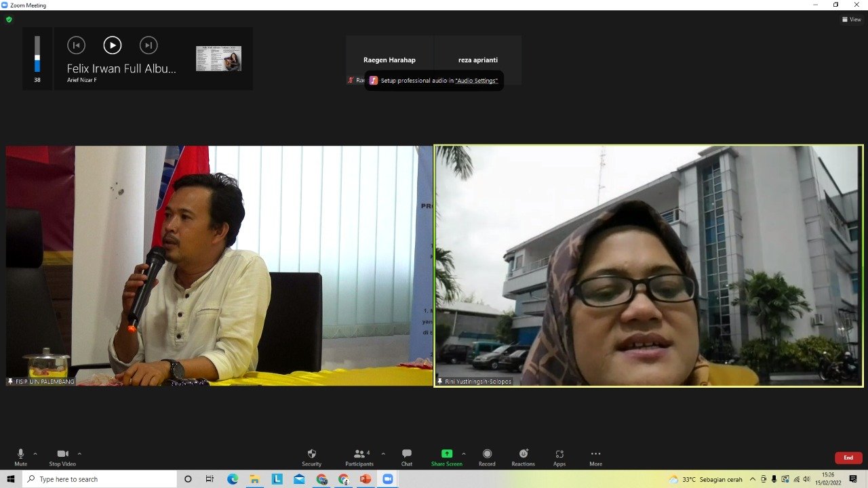Skip to the next media track
The width and height of the screenshot is (868, 488).
point(149,45)
